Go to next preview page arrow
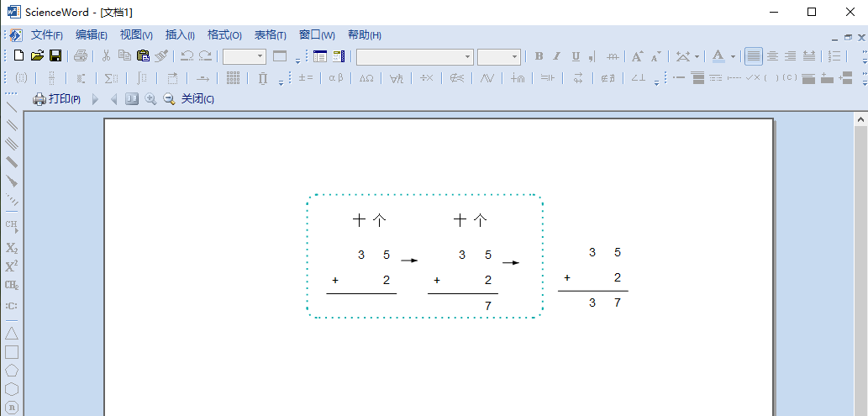868x416 pixels. [x=95, y=99]
